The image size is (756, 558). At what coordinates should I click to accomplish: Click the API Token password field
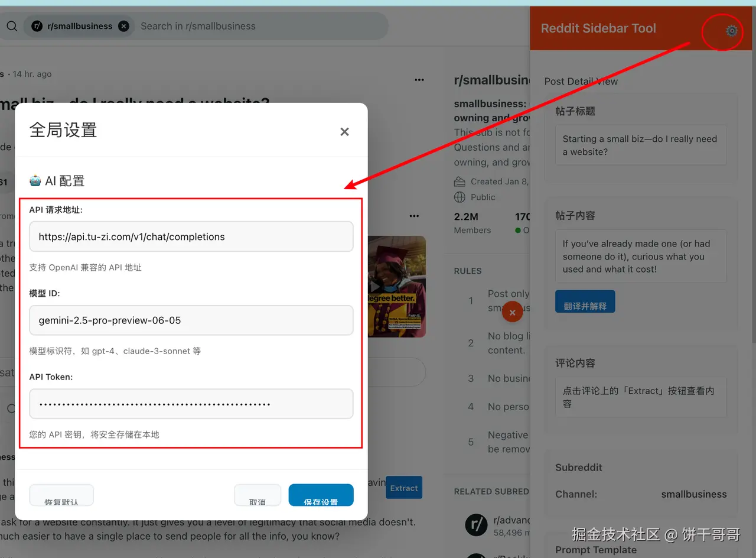(x=191, y=404)
